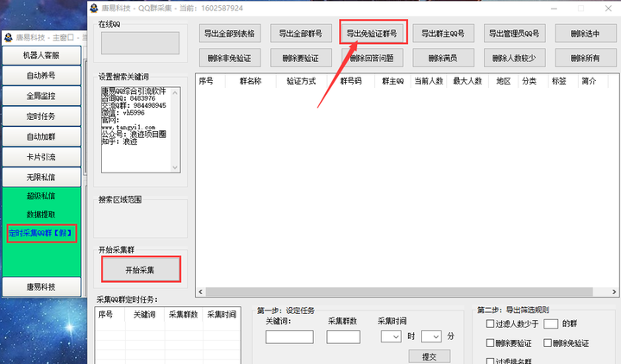The height and width of the screenshot is (364, 621).
Task: Click group table right scroll arrow
Action: [x=614, y=292]
